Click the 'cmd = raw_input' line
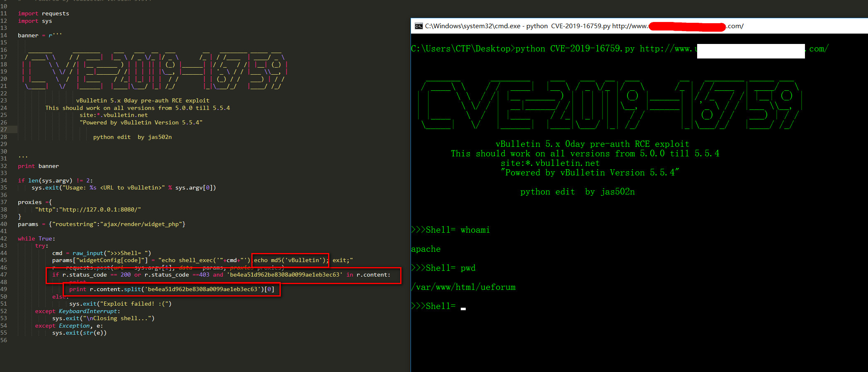868x372 pixels. (102, 253)
